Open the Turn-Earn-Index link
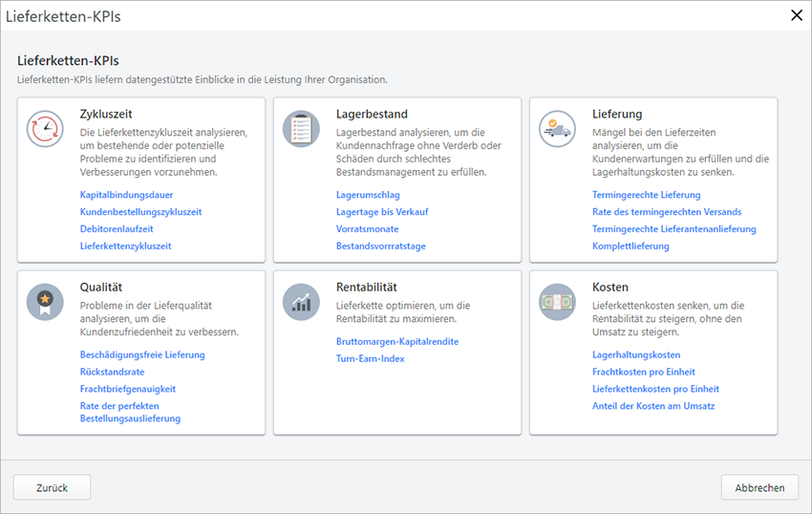Viewport: 812px width, 514px height. 370,359
